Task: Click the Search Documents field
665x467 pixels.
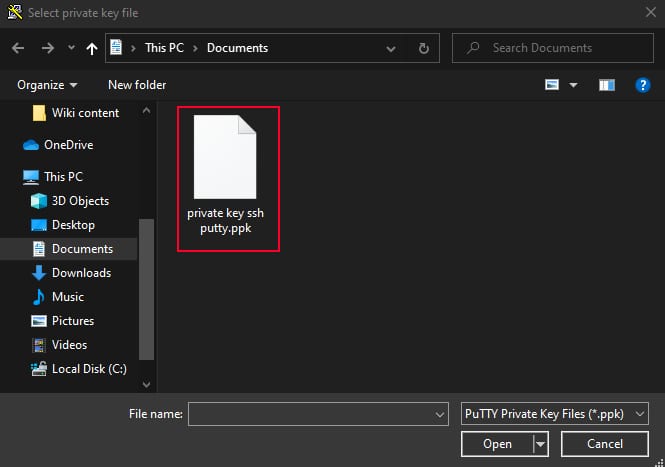Action: 553,48
